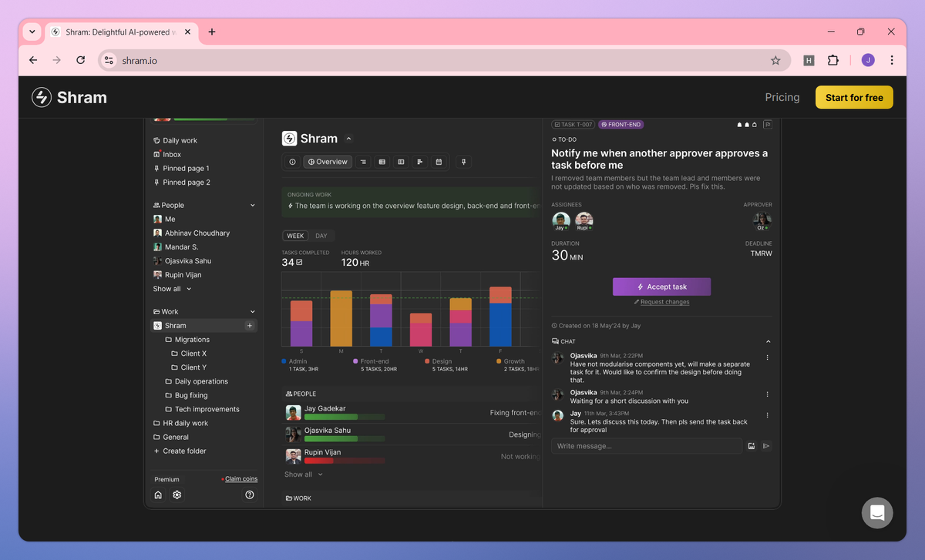This screenshot has width=925, height=560.
Task: Click Rupin Vijan's red progress bar
Action: [345, 461]
